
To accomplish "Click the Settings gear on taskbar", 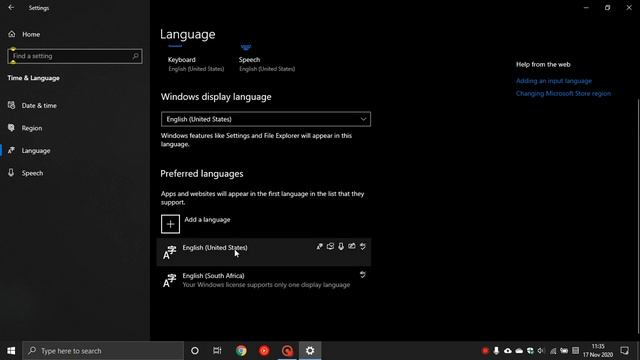I will point(310,351).
